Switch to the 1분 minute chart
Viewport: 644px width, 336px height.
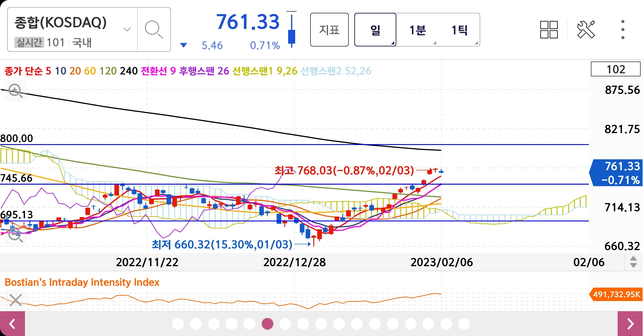(417, 30)
